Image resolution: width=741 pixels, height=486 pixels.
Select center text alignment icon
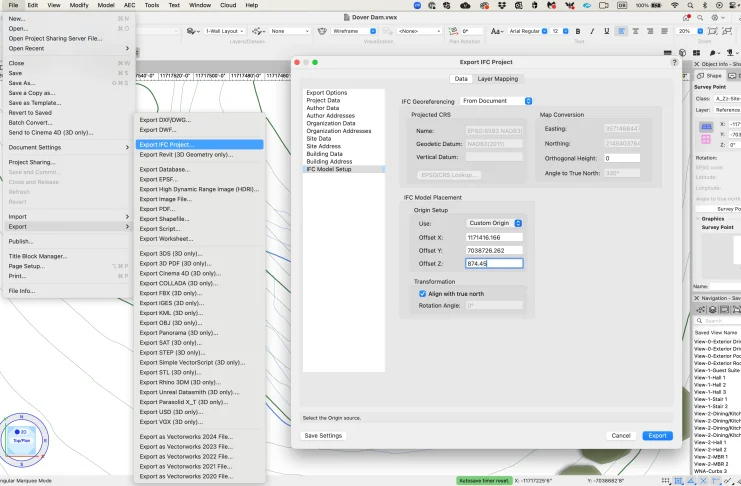(635, 31)
